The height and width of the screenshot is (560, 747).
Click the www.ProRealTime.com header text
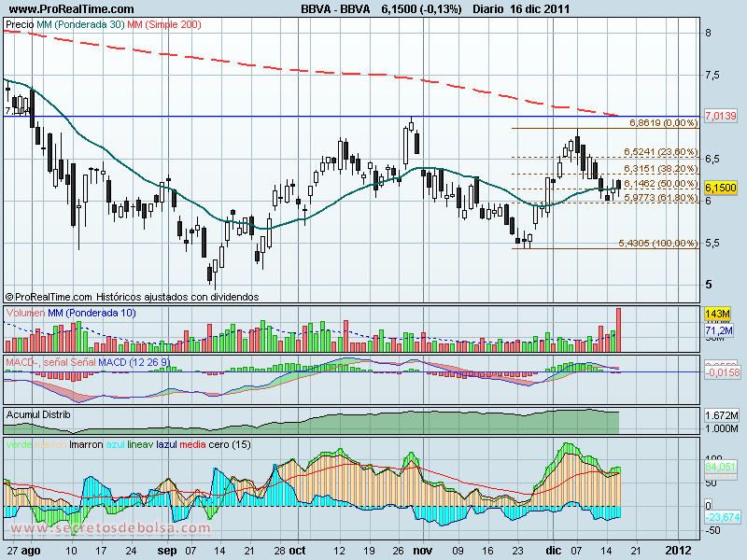pos(72,8)
